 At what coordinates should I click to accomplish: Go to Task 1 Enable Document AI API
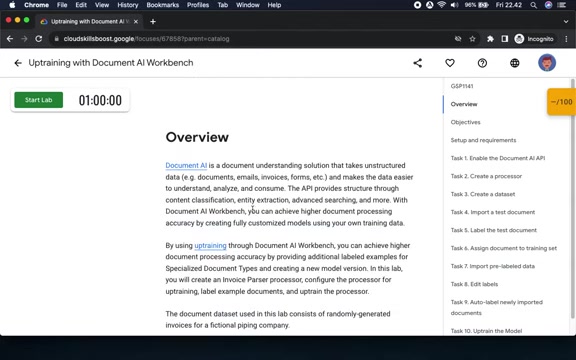pos(498,158)
